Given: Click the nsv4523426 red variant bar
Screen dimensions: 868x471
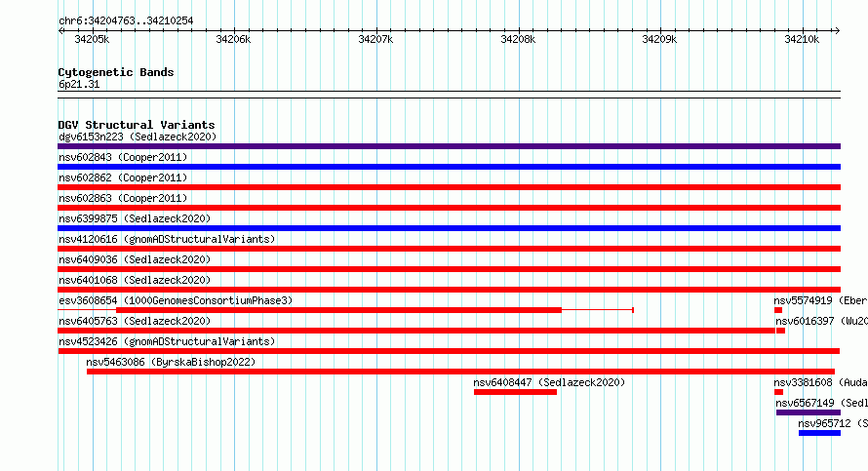Looking at the screenshot, I should point(449,351).
